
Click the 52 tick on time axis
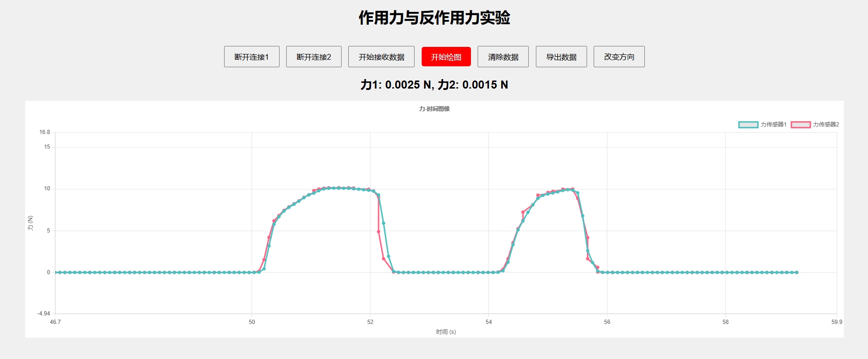pos(370,322)
